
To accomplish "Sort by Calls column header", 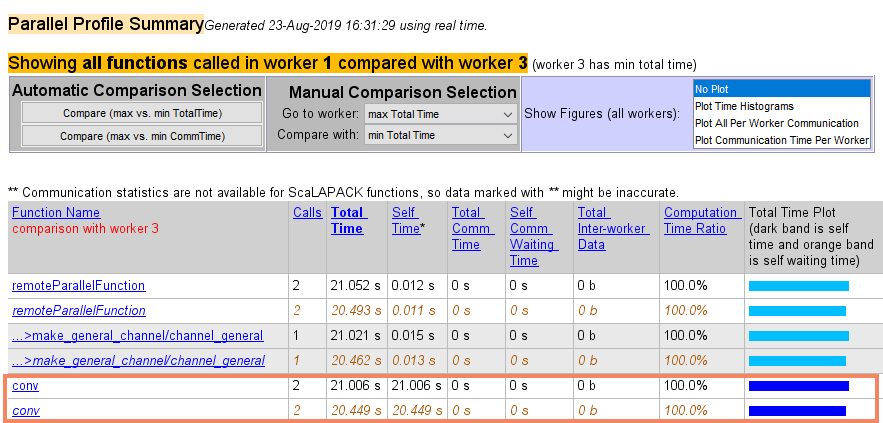I will (x=307, y=212).
